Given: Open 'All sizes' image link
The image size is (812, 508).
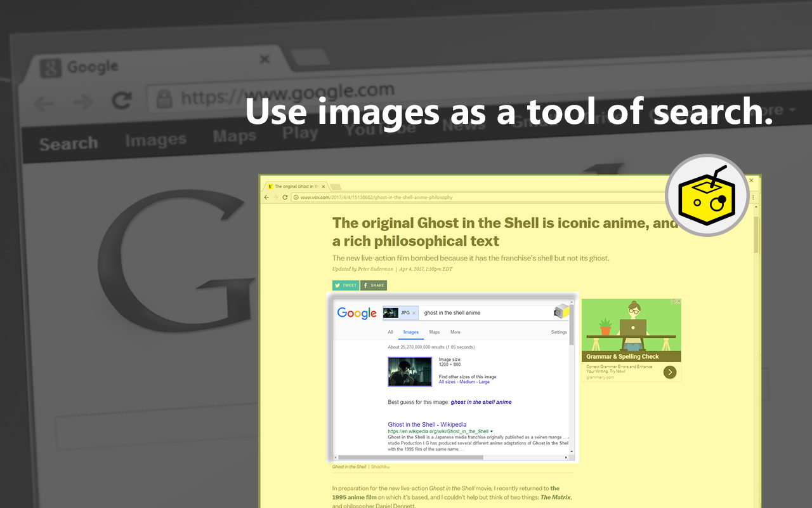Looking at the screenshot, I should coord(447,382).
